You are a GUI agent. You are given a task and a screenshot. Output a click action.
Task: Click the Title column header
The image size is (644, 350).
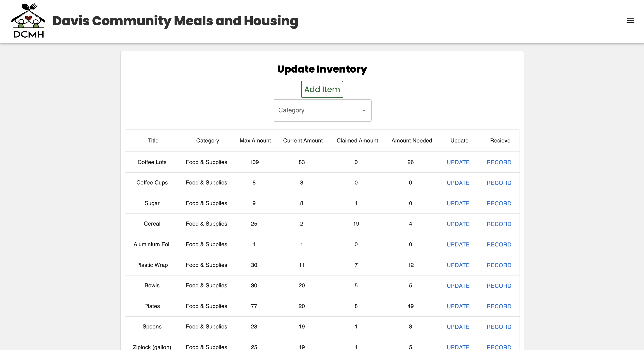153,140
